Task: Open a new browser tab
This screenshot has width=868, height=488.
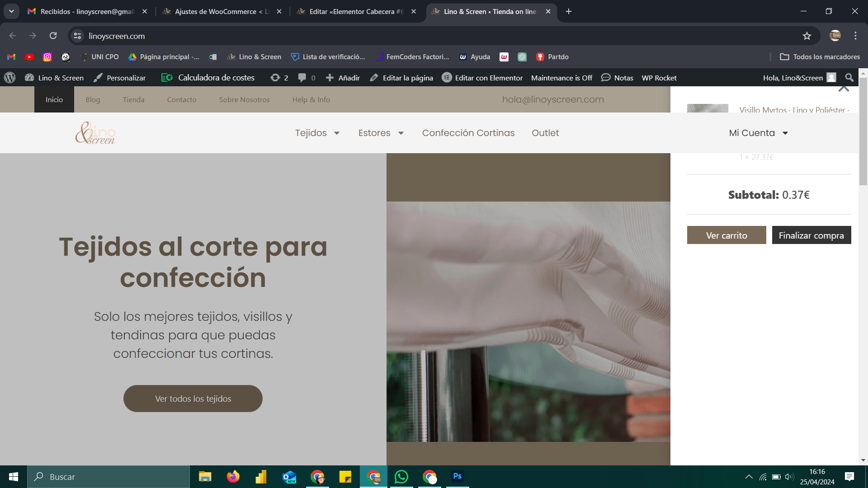Action: tap(569, 11)
